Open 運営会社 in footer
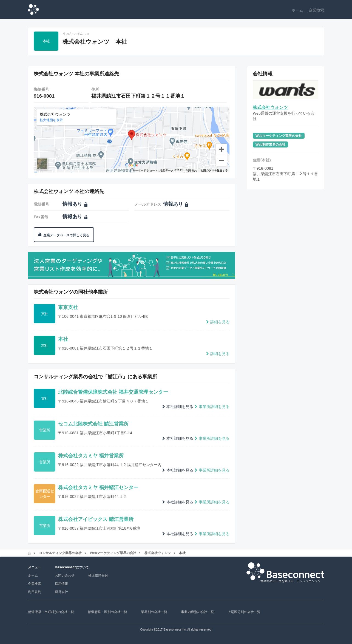 click(x=61, y=592)
